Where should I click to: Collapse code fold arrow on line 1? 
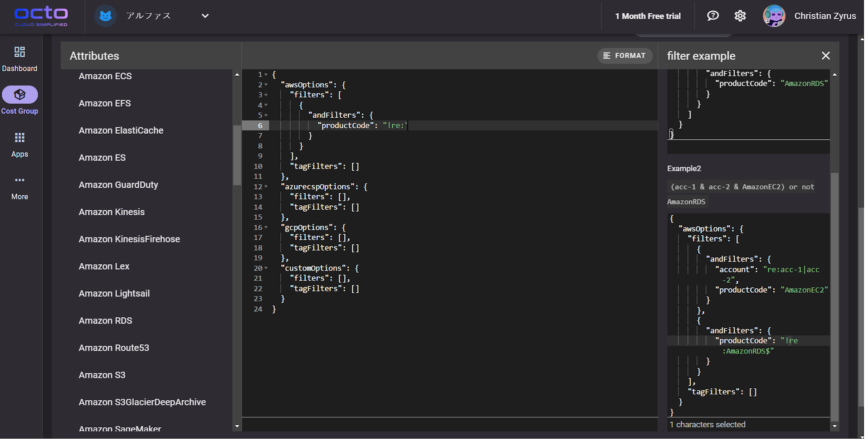tap(266, 74)
